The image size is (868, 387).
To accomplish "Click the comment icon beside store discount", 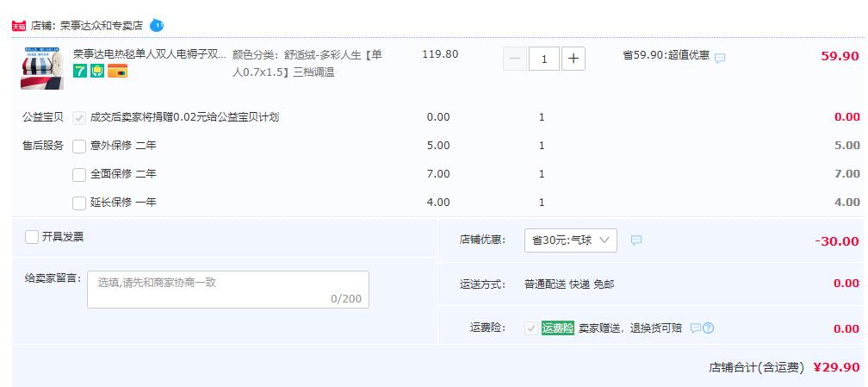I will [x=636, y=240].
